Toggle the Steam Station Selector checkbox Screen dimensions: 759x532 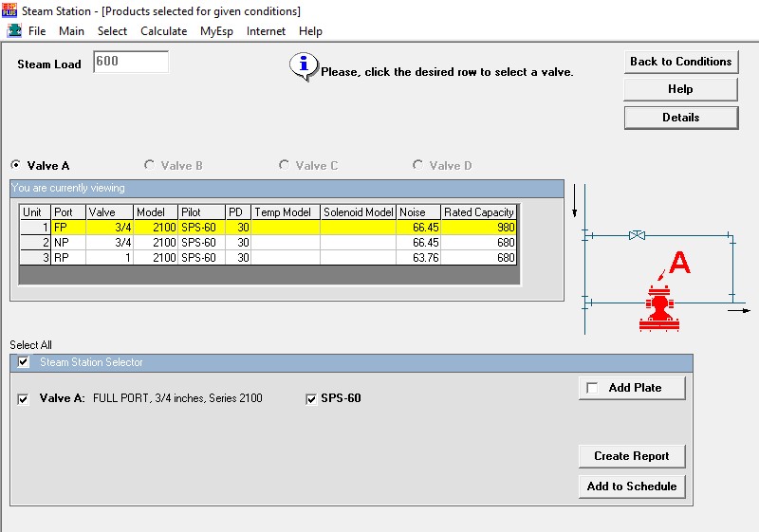(23, 361)
